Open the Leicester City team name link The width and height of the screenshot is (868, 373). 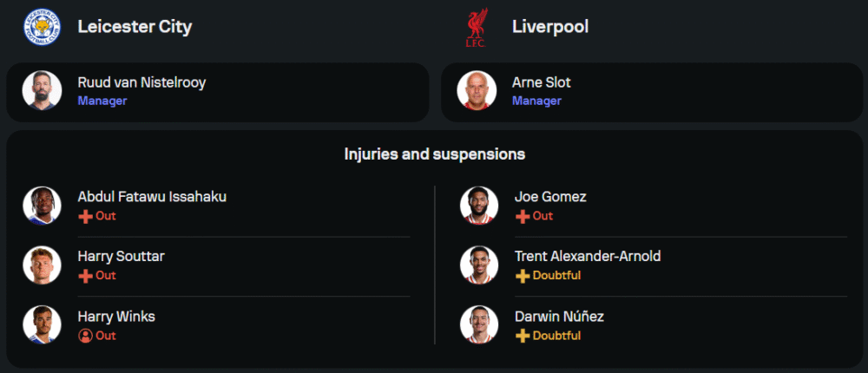(x=135, y=27)
